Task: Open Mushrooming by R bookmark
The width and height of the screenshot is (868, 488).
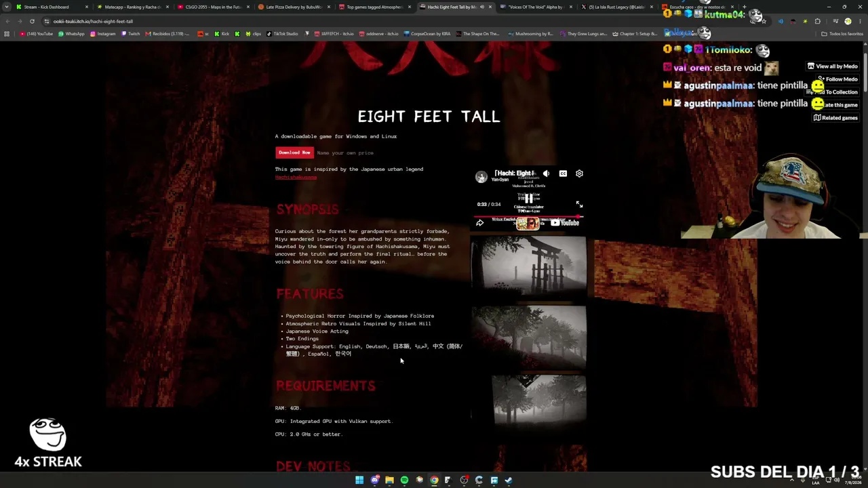Action: [530, 34]
